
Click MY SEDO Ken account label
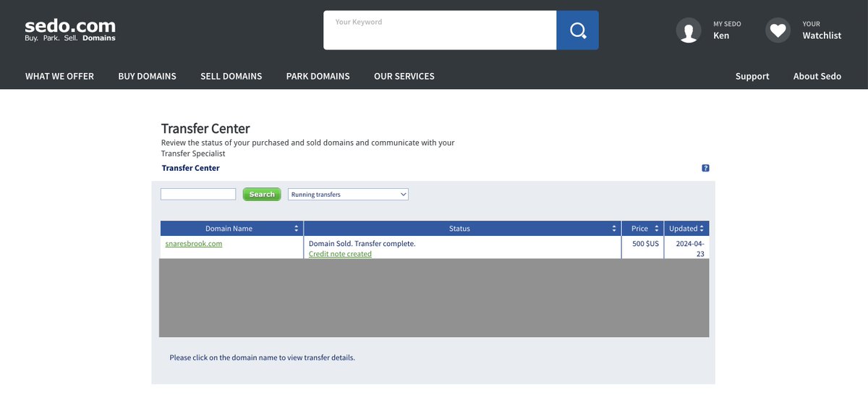[727, 30]
